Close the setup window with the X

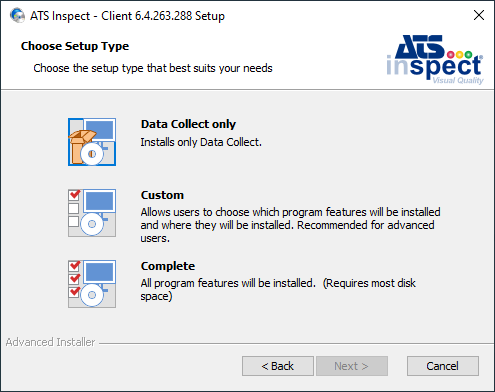pos(479,15)
